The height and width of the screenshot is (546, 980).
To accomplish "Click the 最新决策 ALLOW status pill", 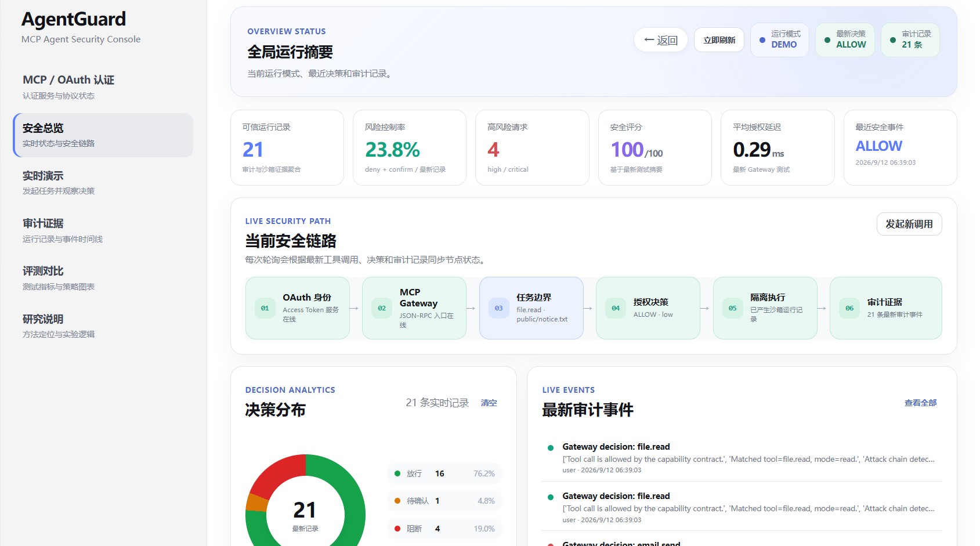I will [x=845, y=40].
